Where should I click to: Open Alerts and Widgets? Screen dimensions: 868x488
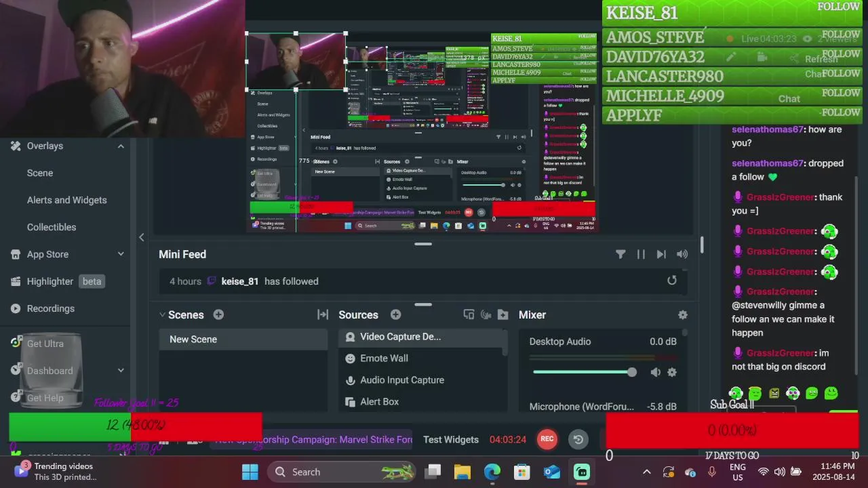67,200
